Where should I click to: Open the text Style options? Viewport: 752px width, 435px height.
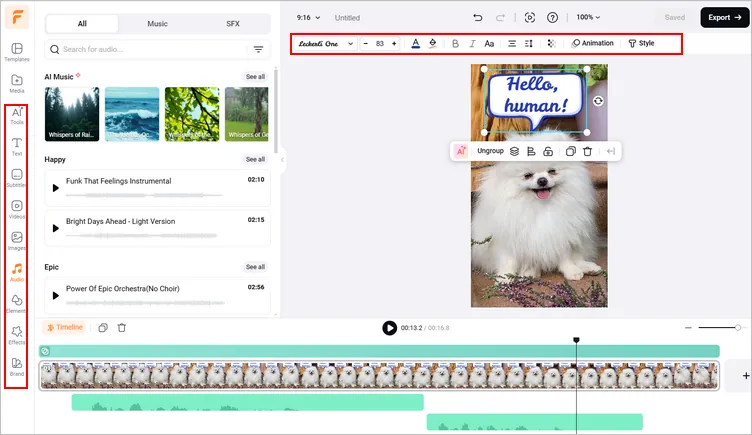pyautogui.click(x=641, y=43)
